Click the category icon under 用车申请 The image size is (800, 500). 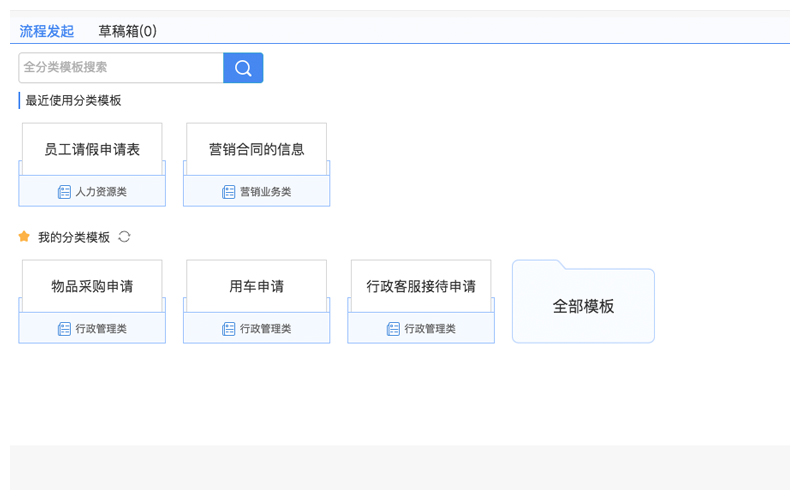[228, 329]
